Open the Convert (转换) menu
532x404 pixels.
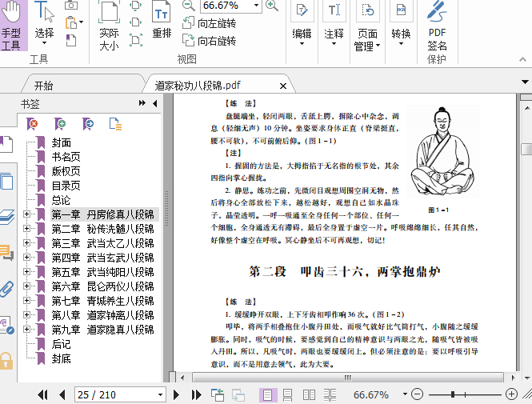pos(401,24)
